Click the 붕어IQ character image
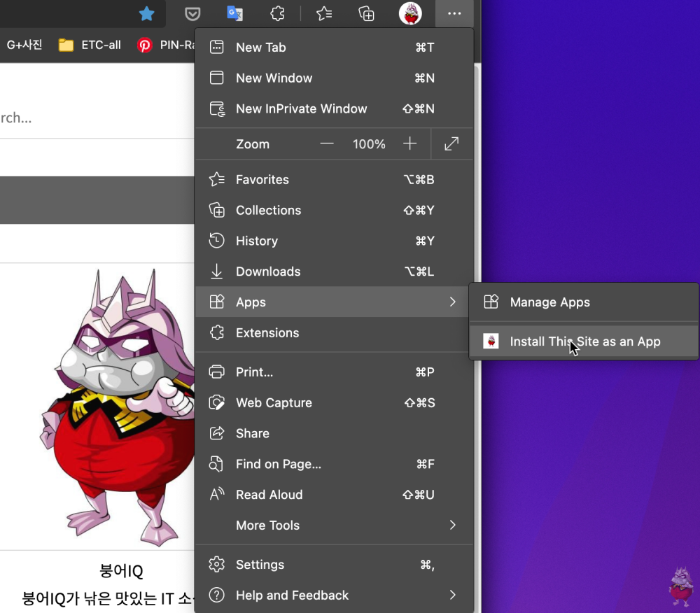The image size is (700, 613). (x=117, y=407)
